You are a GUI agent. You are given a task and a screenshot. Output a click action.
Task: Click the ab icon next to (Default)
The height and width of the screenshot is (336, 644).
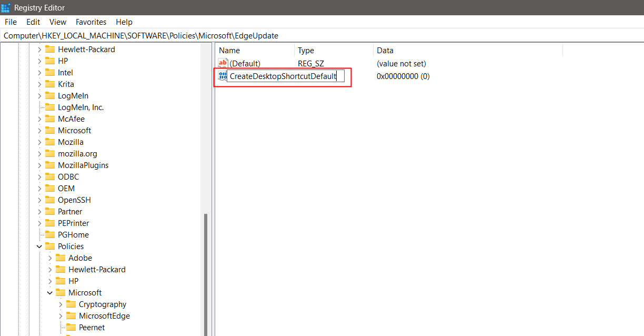point(223,63)
